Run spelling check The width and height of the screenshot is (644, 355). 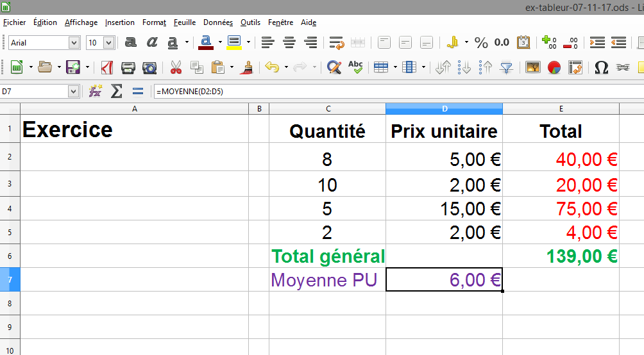pos(355,67)
